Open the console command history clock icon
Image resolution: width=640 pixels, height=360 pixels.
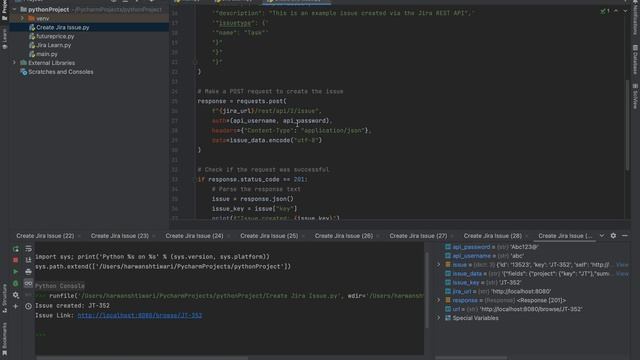coord(28,306)
